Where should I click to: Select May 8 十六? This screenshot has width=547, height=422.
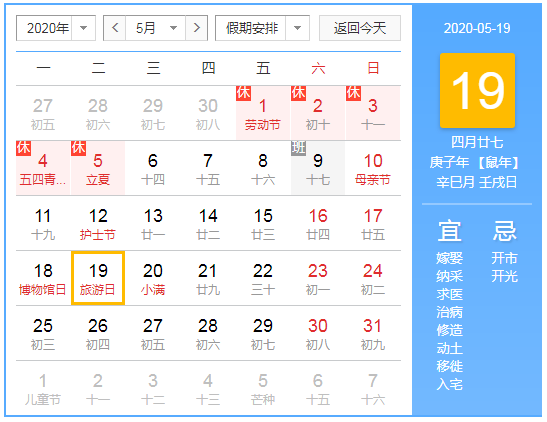pyautogui.click(x=263, y=168)
